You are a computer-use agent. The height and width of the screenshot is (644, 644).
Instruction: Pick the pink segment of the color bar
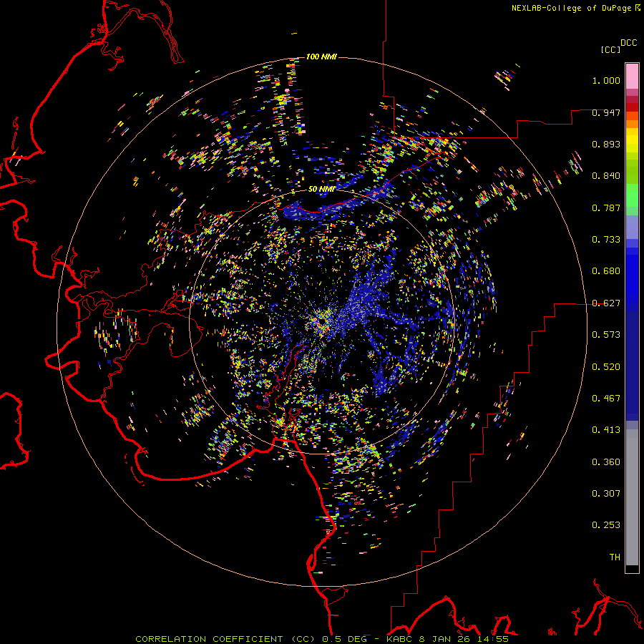[632, 76]
